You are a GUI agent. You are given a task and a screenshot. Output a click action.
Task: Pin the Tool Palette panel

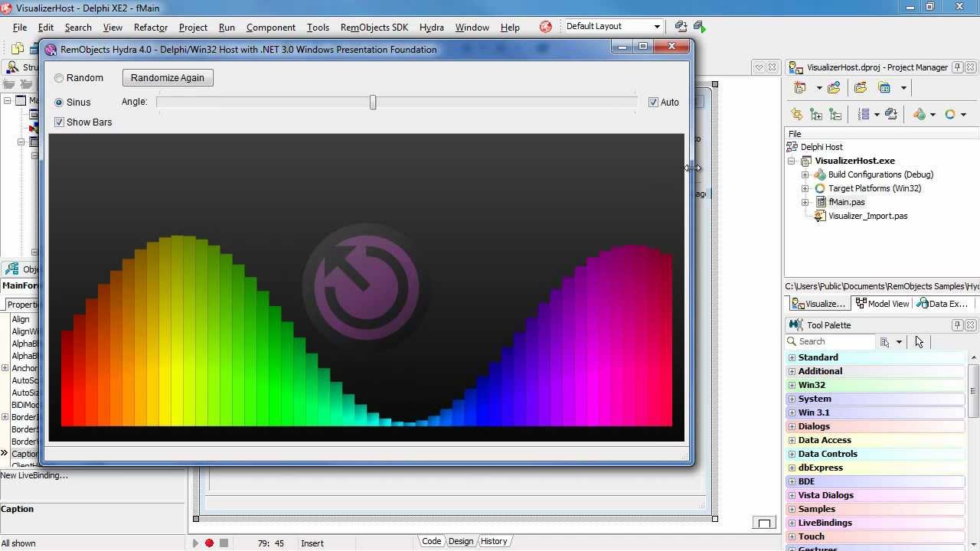point(957,325)
